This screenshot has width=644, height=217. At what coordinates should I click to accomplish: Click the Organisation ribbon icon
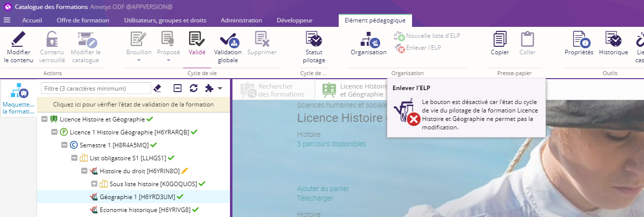[x=368, y=39]
